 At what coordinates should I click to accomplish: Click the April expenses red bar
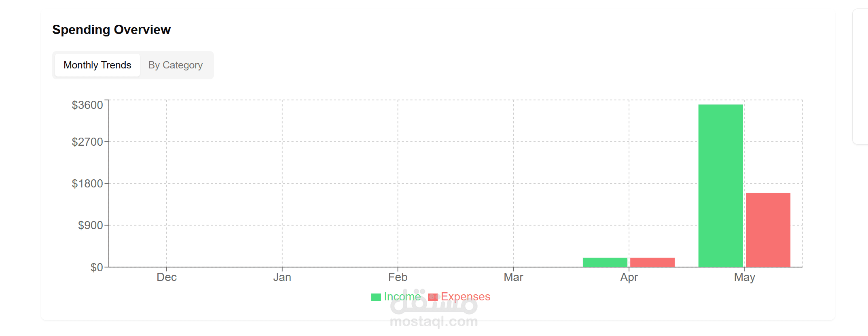pos(652,262)
